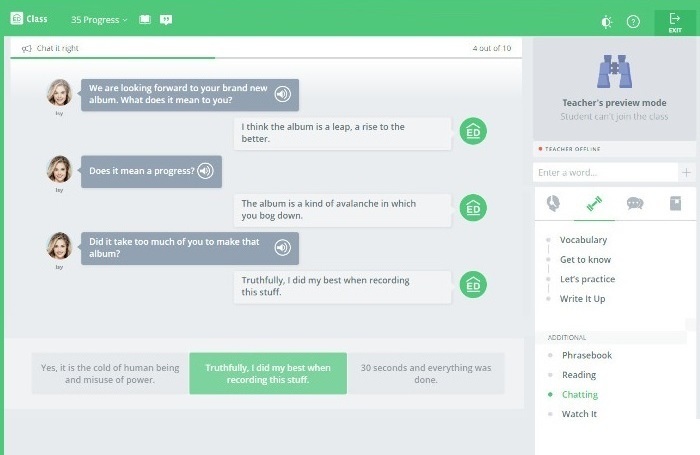Open the notebook tab in sidebar
The width and height of the screenshot is (700, 455).
(x=675, y=203)
